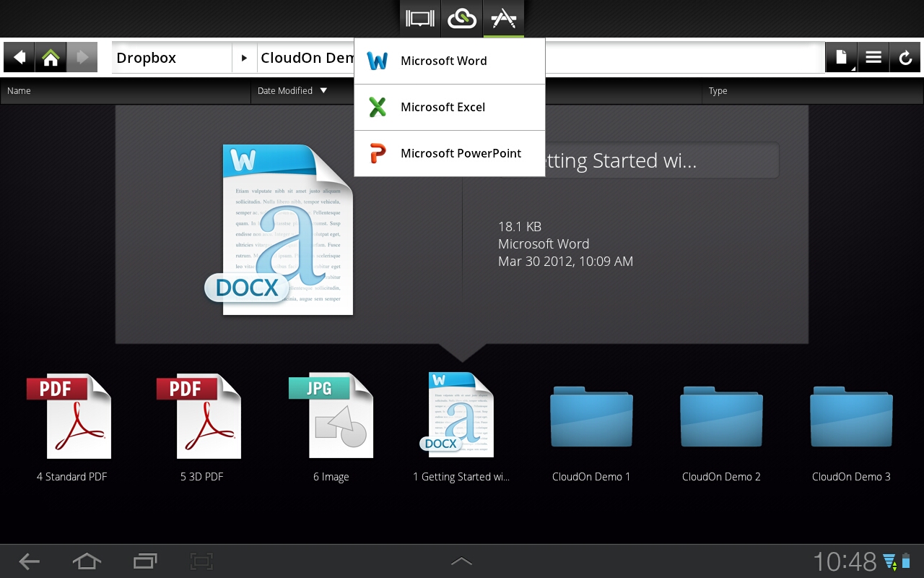Click the "6 Image" file name
Screen dimensions: 924x578
(331, 477)
